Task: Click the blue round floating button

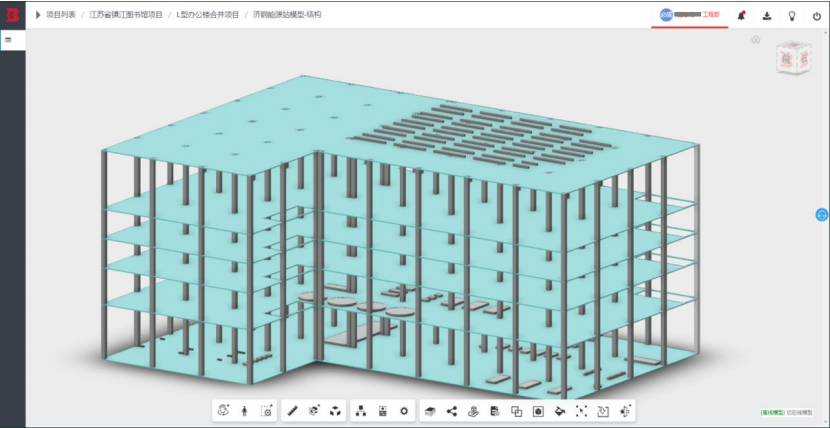Action: (x=822, y=214)
